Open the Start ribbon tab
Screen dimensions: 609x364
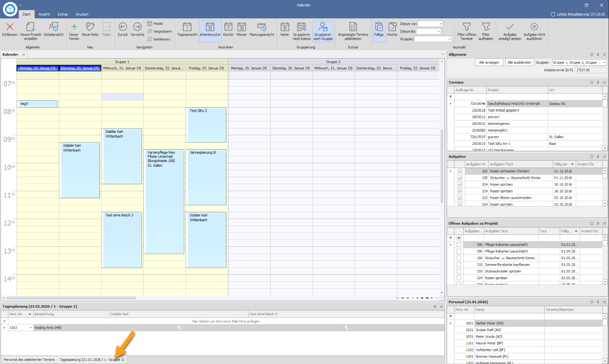[26, 14]
